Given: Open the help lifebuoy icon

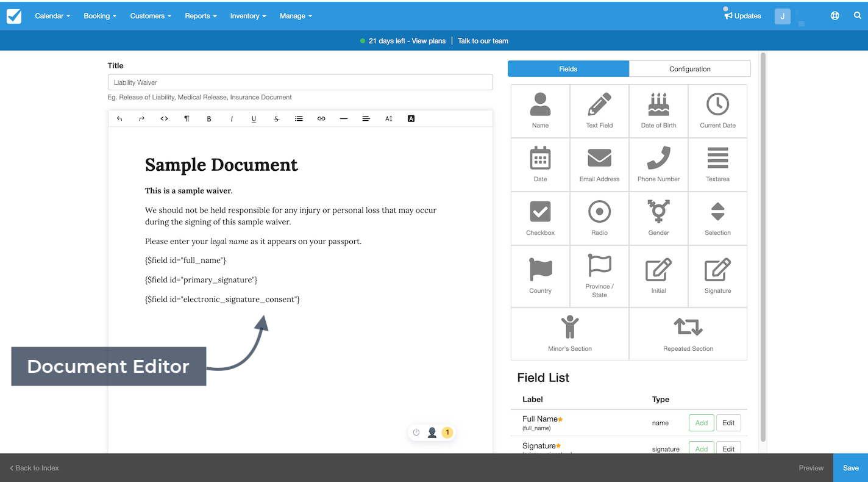Looking at the screenshot, I should (835, 16).
